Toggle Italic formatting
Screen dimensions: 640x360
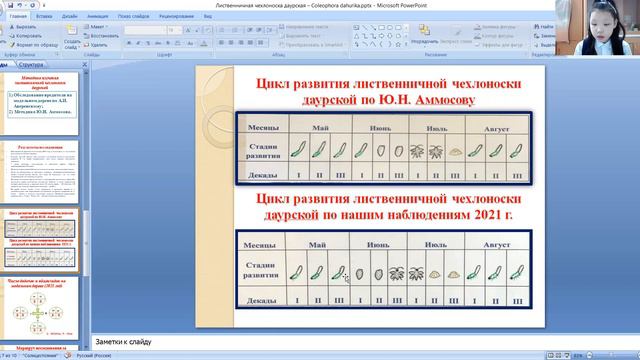coord(138,43)
